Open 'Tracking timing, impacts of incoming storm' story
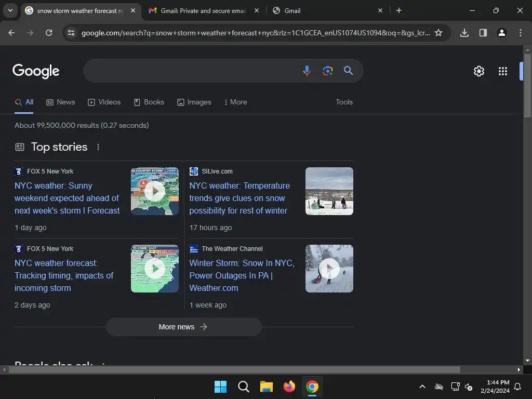 (64, 275)
